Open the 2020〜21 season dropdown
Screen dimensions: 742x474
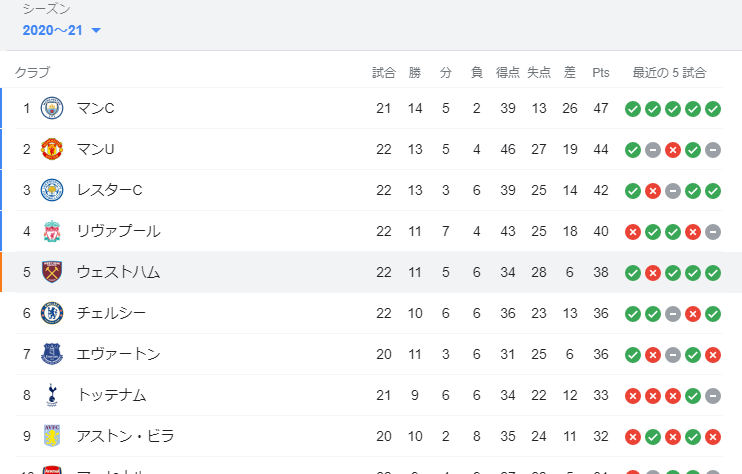pos(62,30)
